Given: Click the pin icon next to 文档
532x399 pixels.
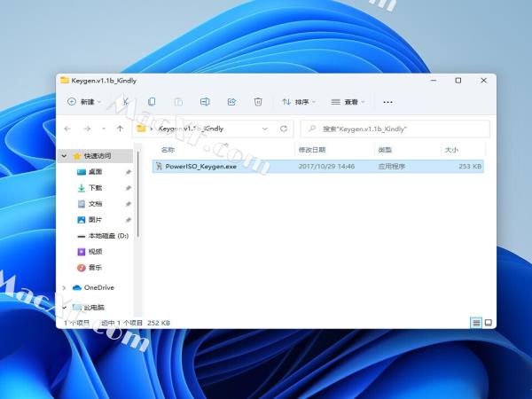Looking at the screenshot, I should [x=129, y=204].
